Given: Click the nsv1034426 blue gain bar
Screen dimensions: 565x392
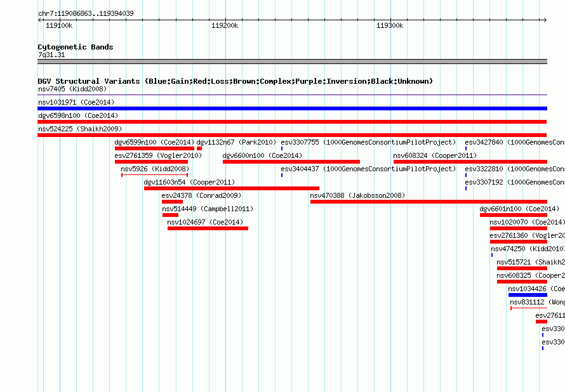Looking at the screenshot, I should pyautogui.click(x=528, y=295).
